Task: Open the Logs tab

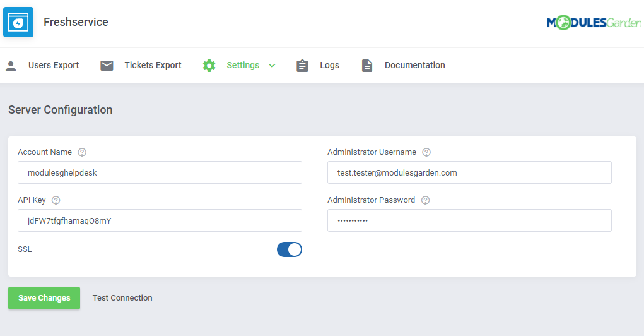Action: (329, 66)
